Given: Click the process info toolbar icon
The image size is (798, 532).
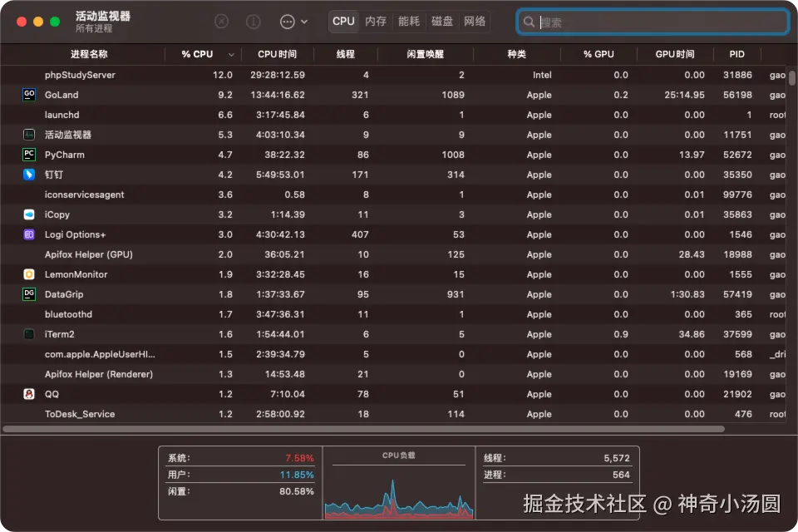Looking at the screenshot, I should pyautogui.click(x=253, y=22).
